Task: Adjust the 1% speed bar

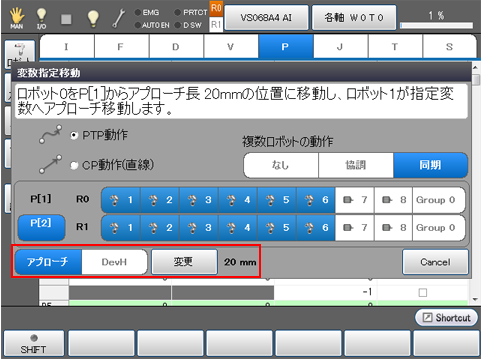Action: (436, 26)
